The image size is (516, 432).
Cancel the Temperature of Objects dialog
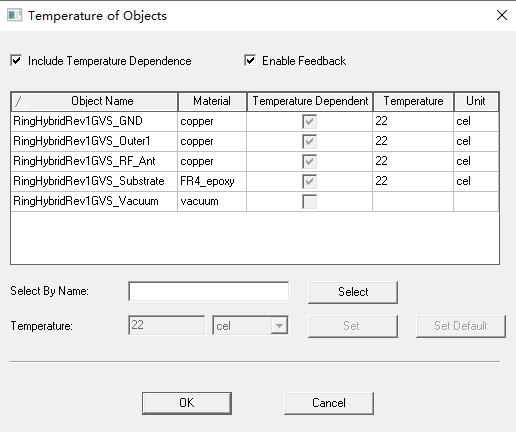pyautogui.click(x=329, y=403)
